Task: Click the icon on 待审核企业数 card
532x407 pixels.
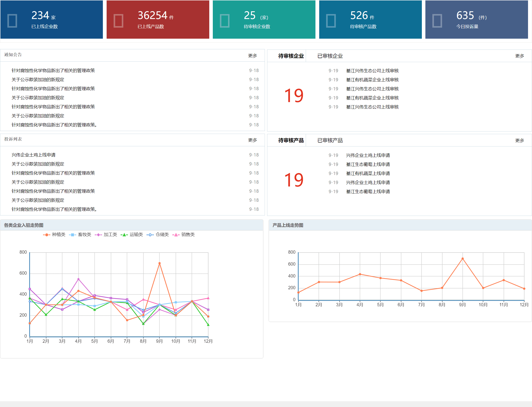Action: click(225, 21)
